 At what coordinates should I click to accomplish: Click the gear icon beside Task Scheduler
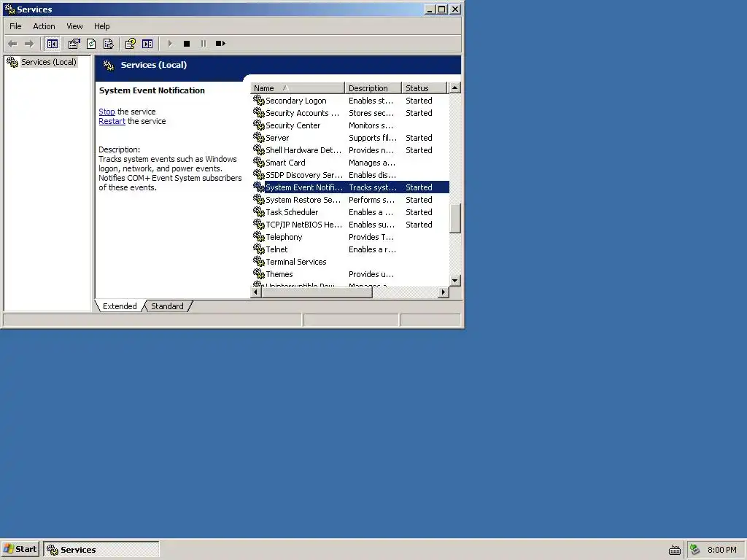(x=259, y=212)
